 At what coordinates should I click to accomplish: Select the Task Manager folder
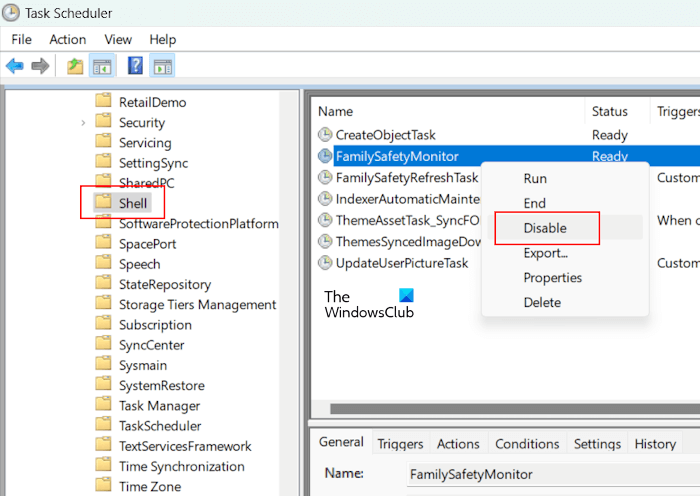pos(159,406)
